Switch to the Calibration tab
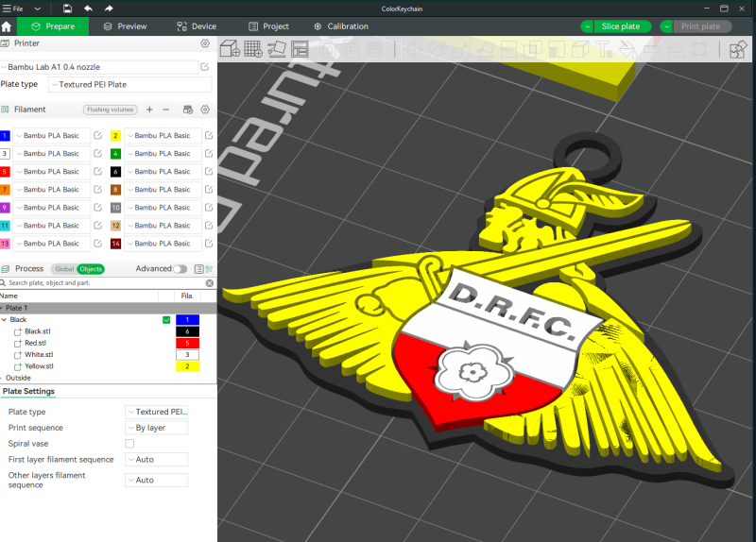This screenshot has width=756, height=542. click(x=341, y=26)
